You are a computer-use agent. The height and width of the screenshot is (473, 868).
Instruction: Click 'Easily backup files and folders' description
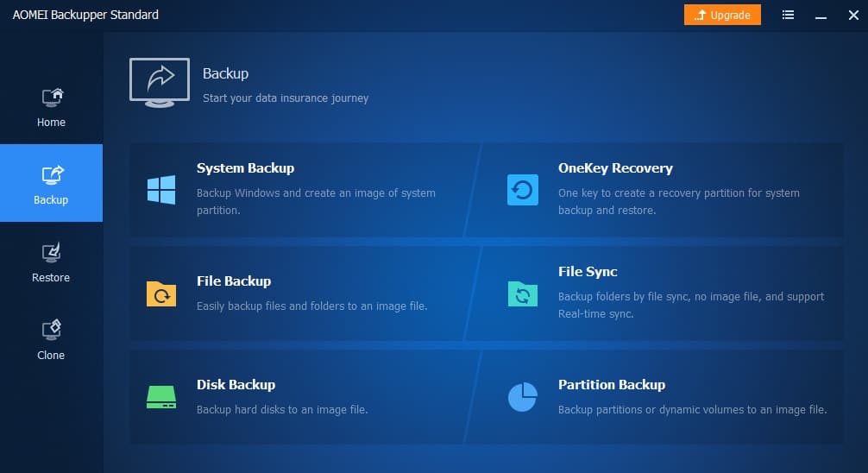pyautogui.click(x=311, y=306)
